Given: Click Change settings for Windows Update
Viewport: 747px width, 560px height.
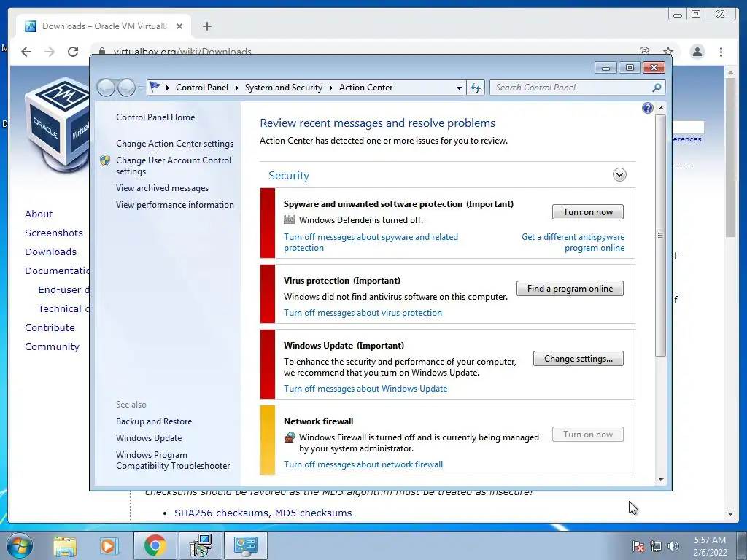Looking at the screenshot, I should [578, 359].
